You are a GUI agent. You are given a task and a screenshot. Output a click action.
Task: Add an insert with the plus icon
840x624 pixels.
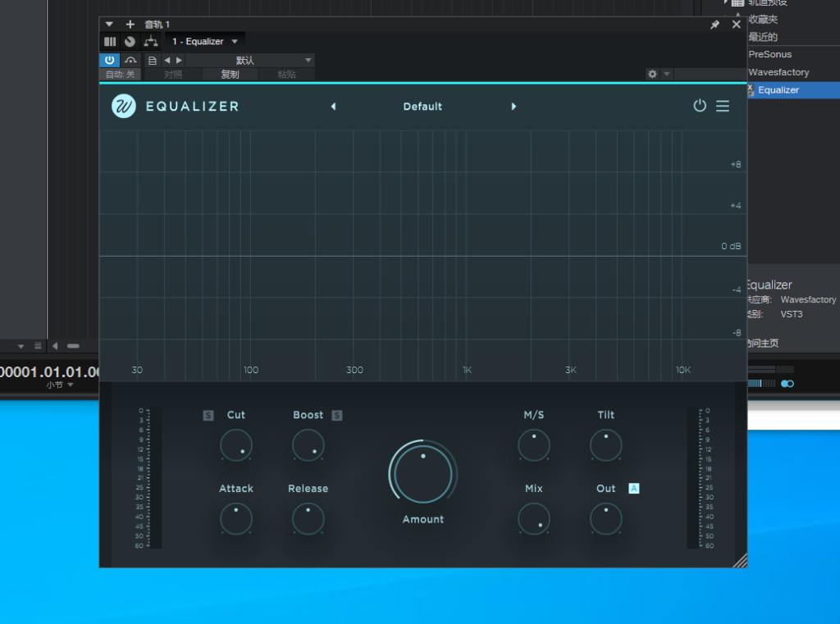(x=130, y=24)
